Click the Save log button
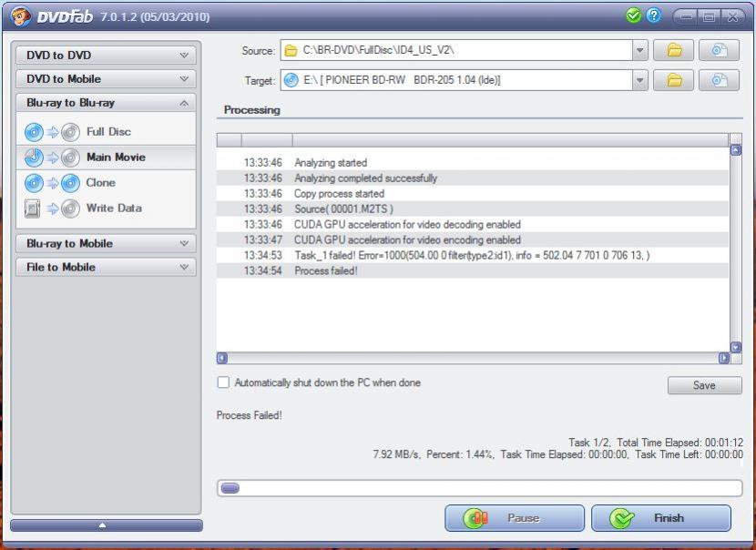 [x=704, y=385]
